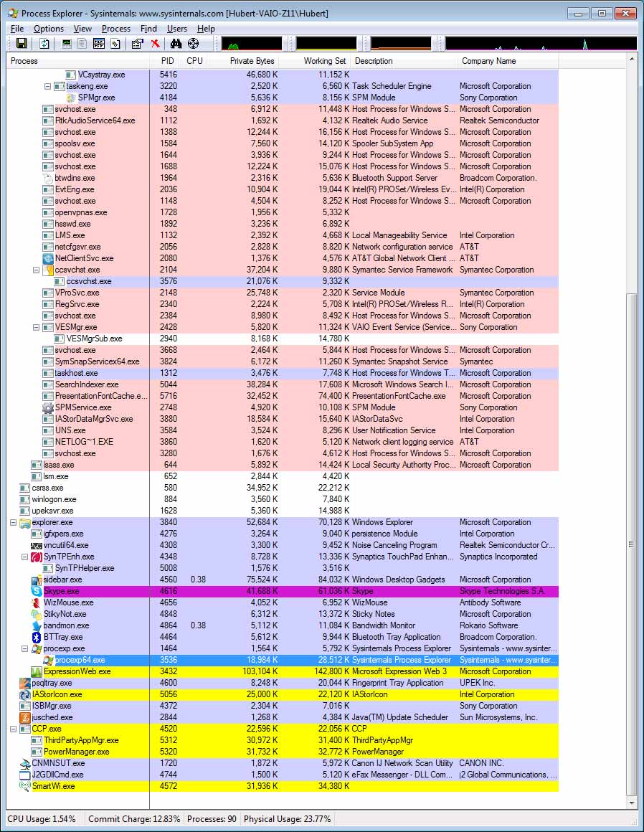Collapse the SynTPEnh.exe tree node
Screen dimensions: 644x832
[24, 557]
